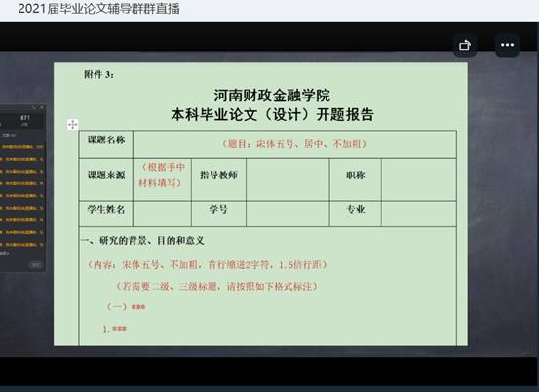539x392 pixels.
Task: Open the three-dots more options menu
Action: tap(507, 45)
